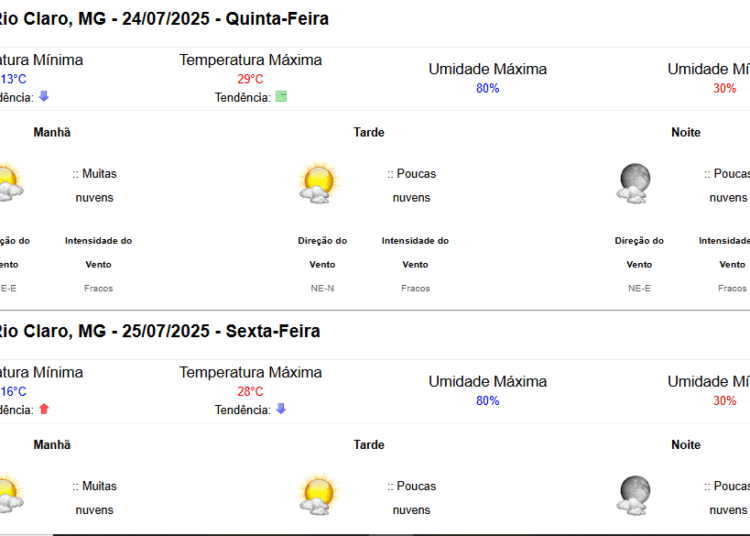Viewport: 750px width, 536px height.
Task: Click the blue down-arrow minimum temperature trend icon for 24/07
Action: click(44, 97)
